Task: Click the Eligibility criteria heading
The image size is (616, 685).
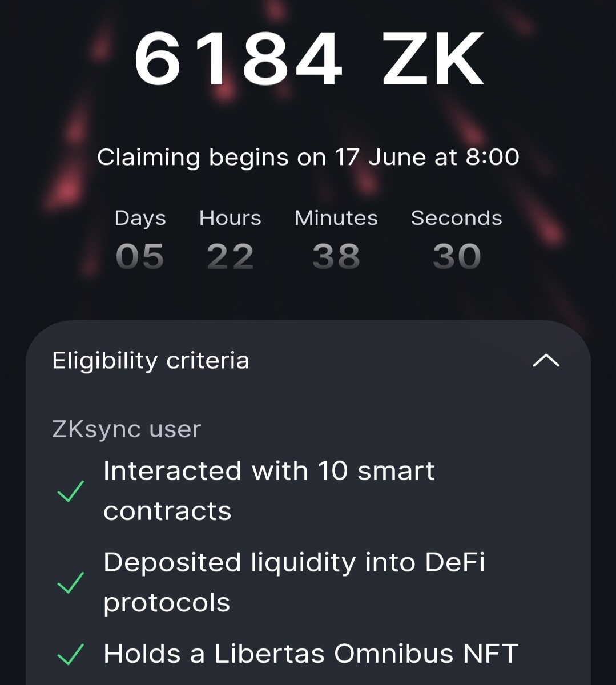Action: tap(151, 361)
